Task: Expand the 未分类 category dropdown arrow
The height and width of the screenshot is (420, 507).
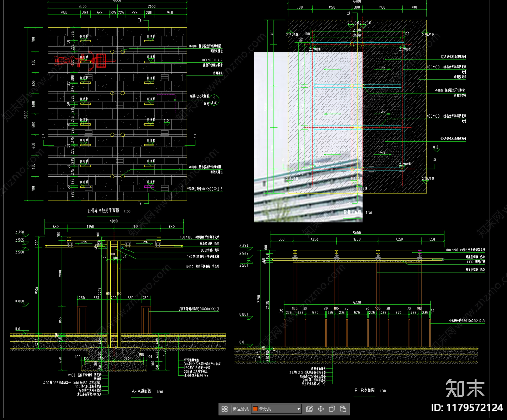Action: point(298,409)
